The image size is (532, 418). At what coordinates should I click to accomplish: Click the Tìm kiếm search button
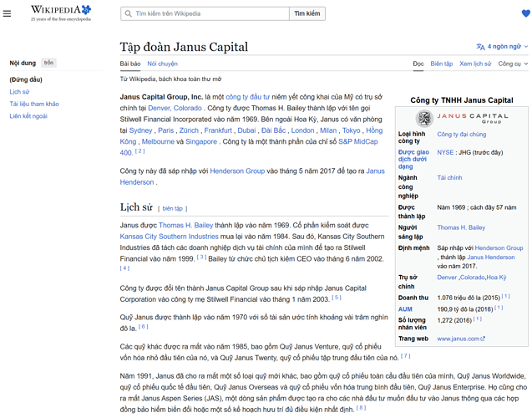pos(307,13)
